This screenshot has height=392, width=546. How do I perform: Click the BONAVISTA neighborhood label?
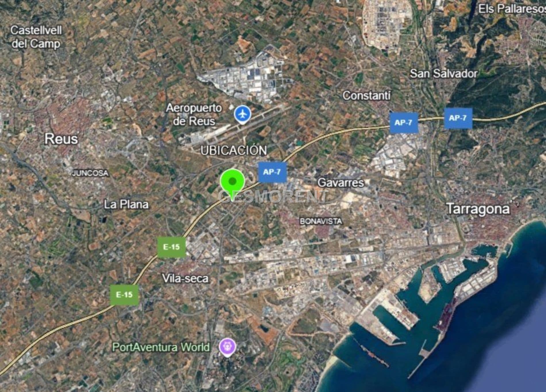tap(321, 221)
